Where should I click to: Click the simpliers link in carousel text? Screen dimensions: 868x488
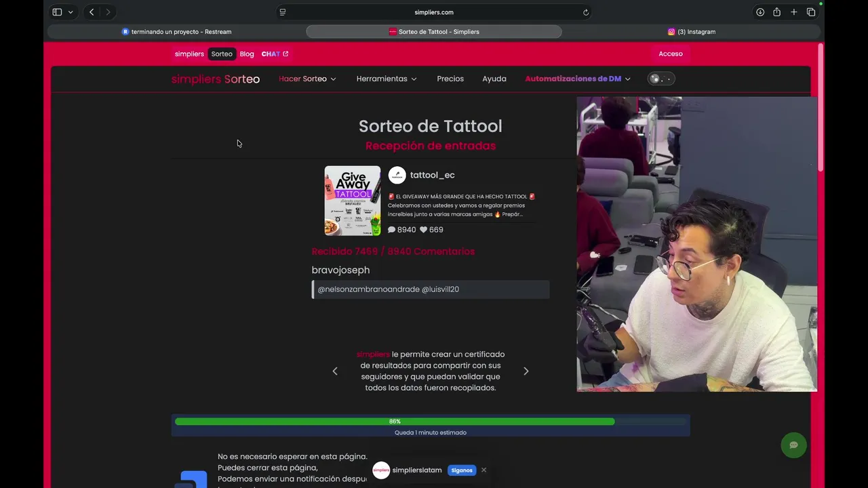pyautogui.click(x=373, y=354)
